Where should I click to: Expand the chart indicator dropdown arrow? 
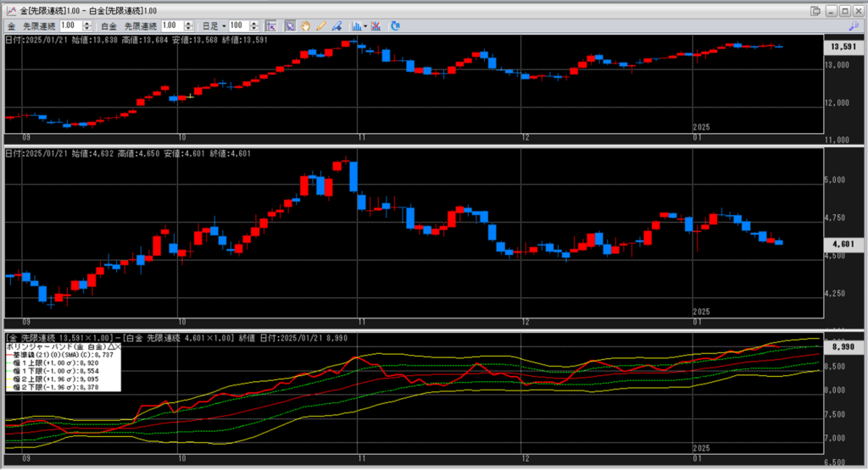(364, 26)
